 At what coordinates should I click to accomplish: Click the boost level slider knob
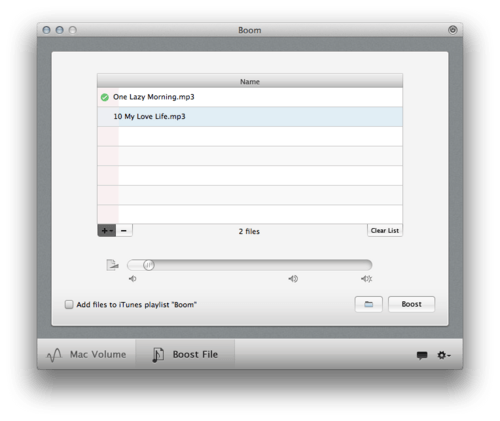click(x=149, y=265)
